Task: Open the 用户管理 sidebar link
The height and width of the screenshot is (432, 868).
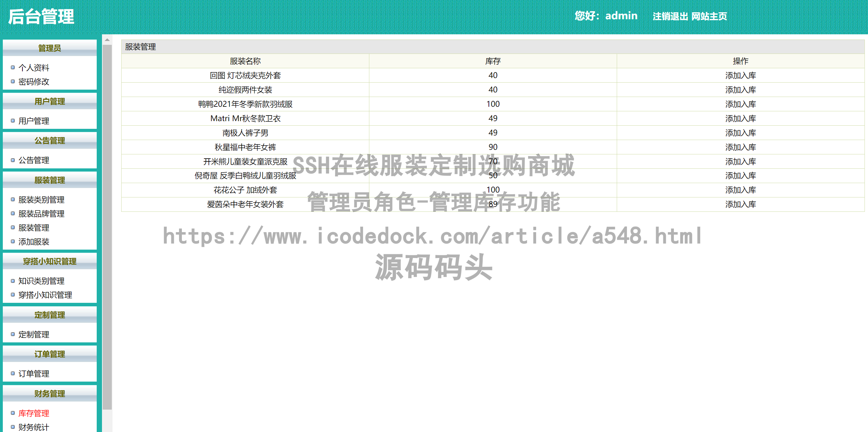Action: coord(34,121)
